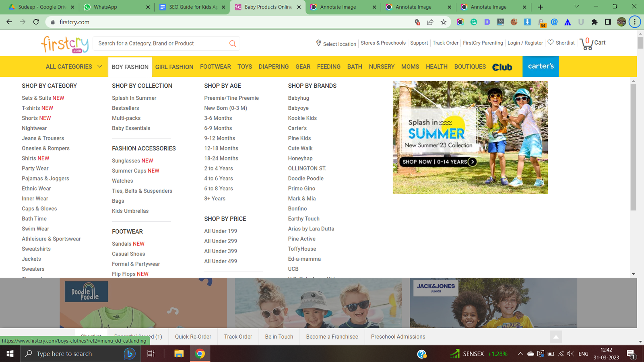Click the FirstCry logo
The image size is (644, 362).
pyautogui.click(x=65, y=44)
